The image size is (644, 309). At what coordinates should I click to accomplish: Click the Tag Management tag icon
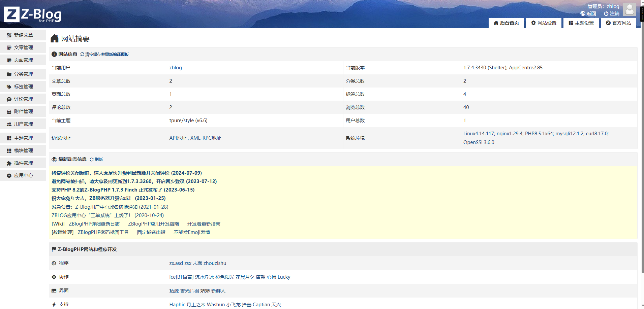[x=9, y=87]
